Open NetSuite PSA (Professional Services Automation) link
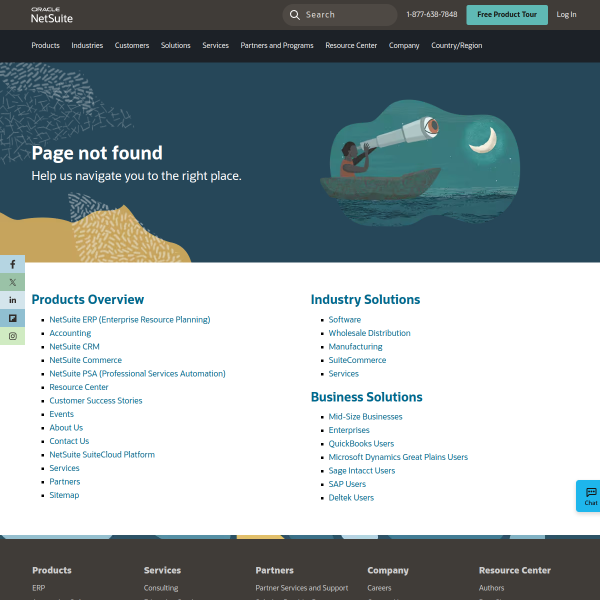600x600 pixels. (137, 373)
